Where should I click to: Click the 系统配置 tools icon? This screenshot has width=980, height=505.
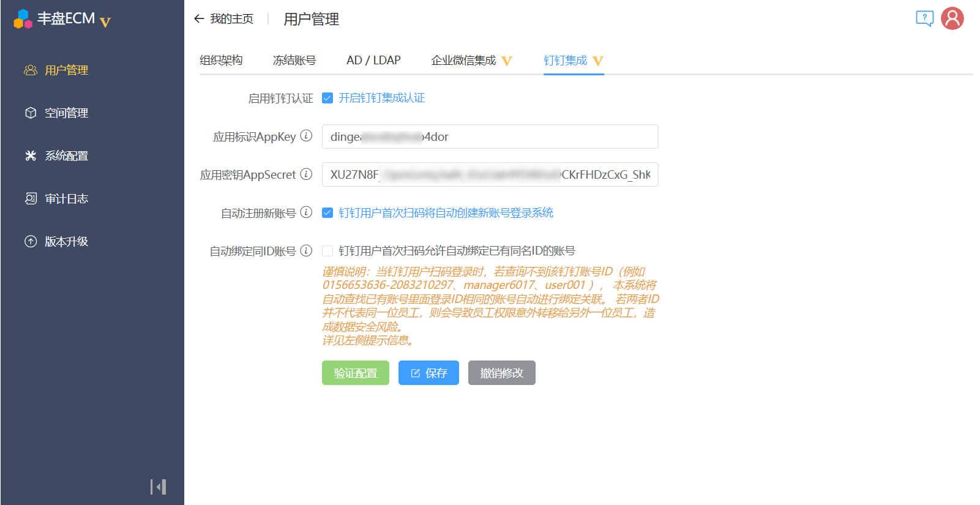pyautogui.click(x=31, y=155)
